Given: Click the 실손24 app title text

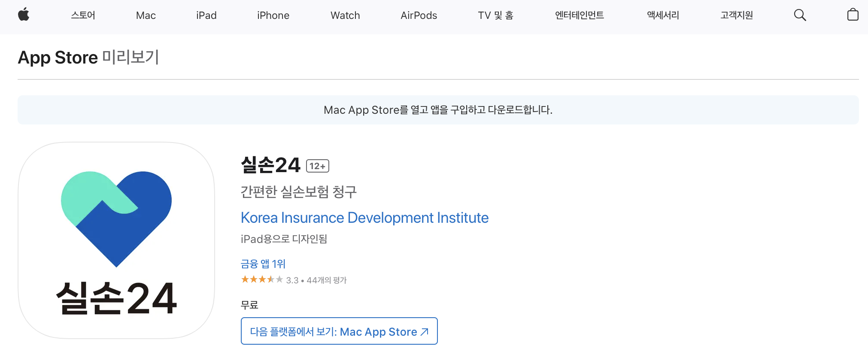Looking at the screenshot, I should coord(270,165).
